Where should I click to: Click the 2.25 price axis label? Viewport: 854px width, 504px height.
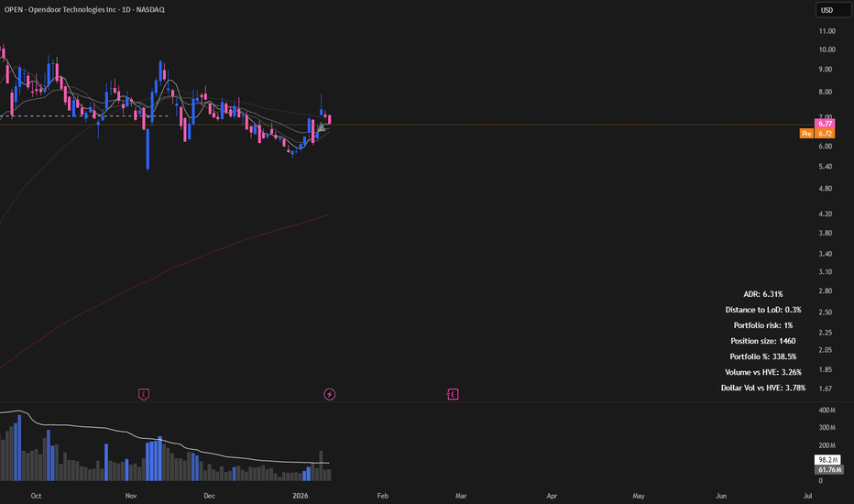[825, 333]
